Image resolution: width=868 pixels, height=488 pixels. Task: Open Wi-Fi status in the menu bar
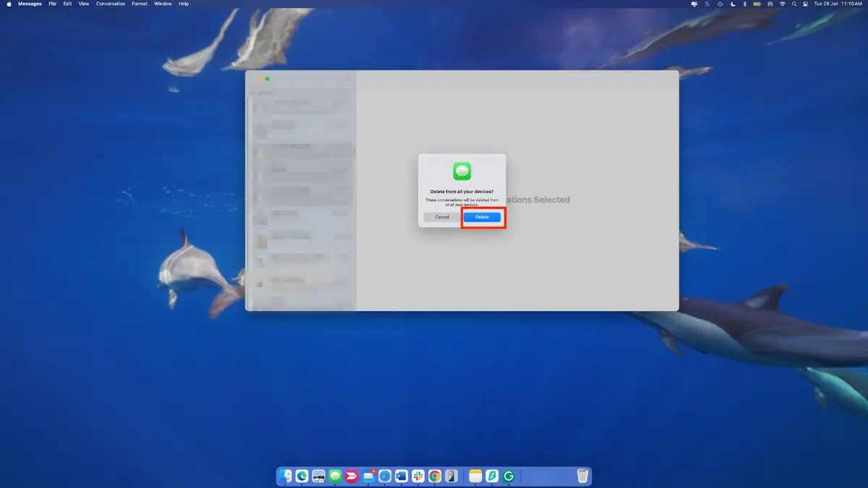pos(783,4)
